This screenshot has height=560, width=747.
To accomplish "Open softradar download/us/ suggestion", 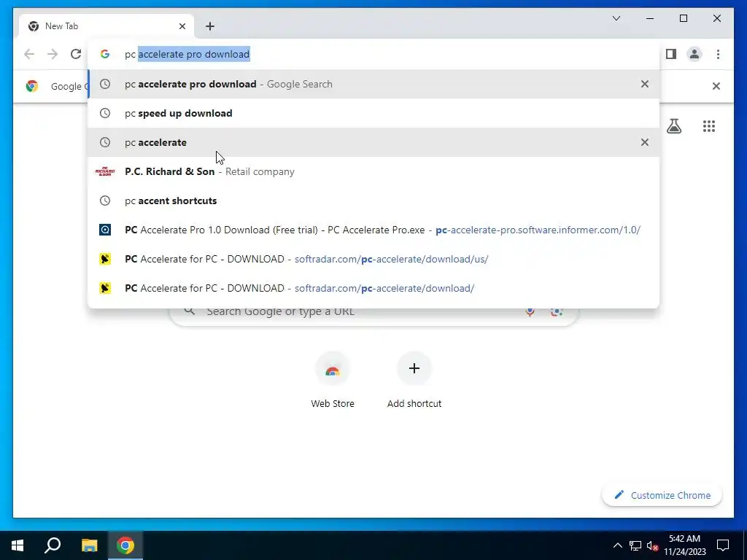I will pyautogui.click(x=373, y=259).
